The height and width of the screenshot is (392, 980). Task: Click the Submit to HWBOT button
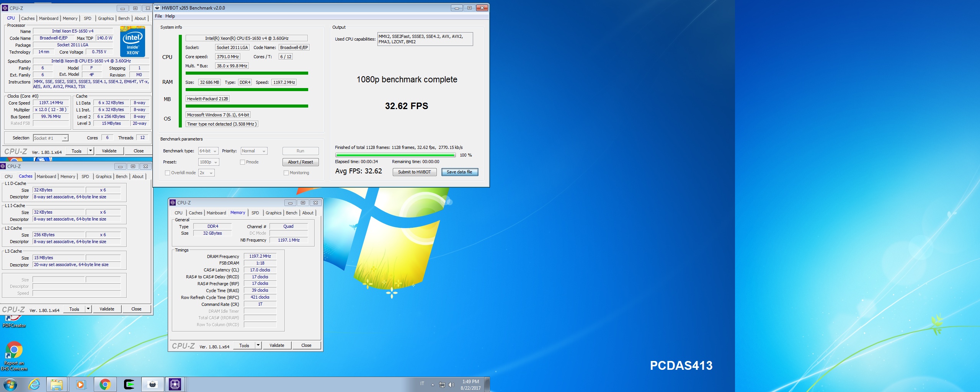tap(414, 172)
